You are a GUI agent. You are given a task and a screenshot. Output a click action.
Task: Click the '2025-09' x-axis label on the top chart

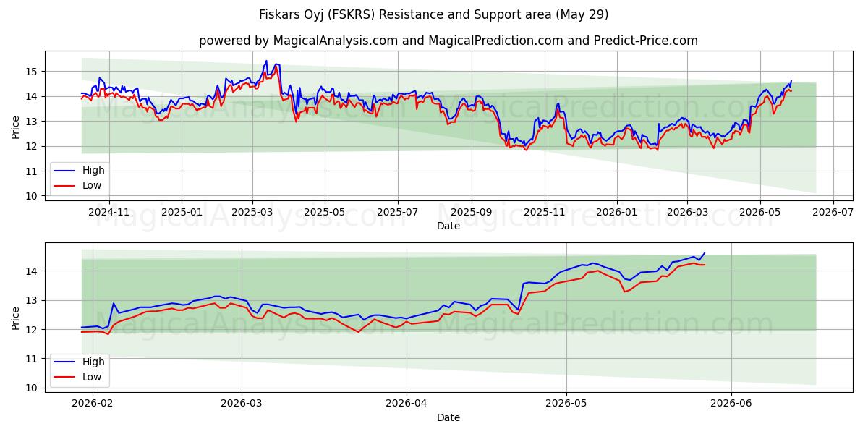pyautogui.click(x=471, y=213)
